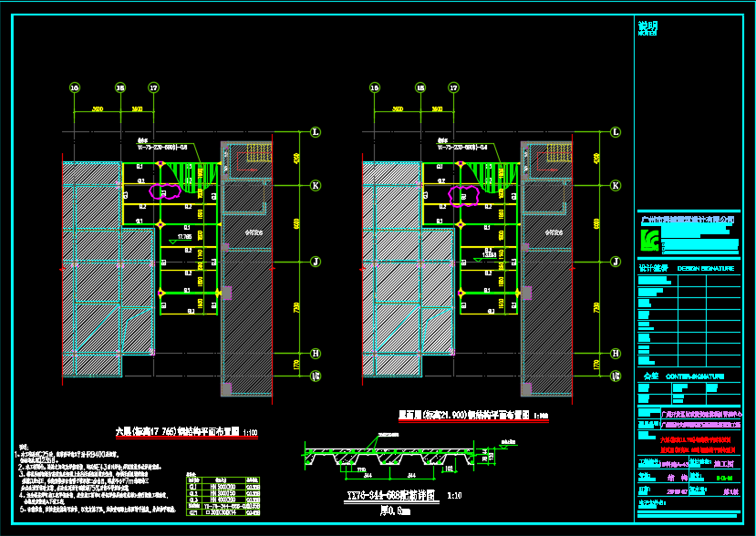Select grid bubble J on sixth-floor plan
Viewport: 756px width, 536px height.
(316, 262)
